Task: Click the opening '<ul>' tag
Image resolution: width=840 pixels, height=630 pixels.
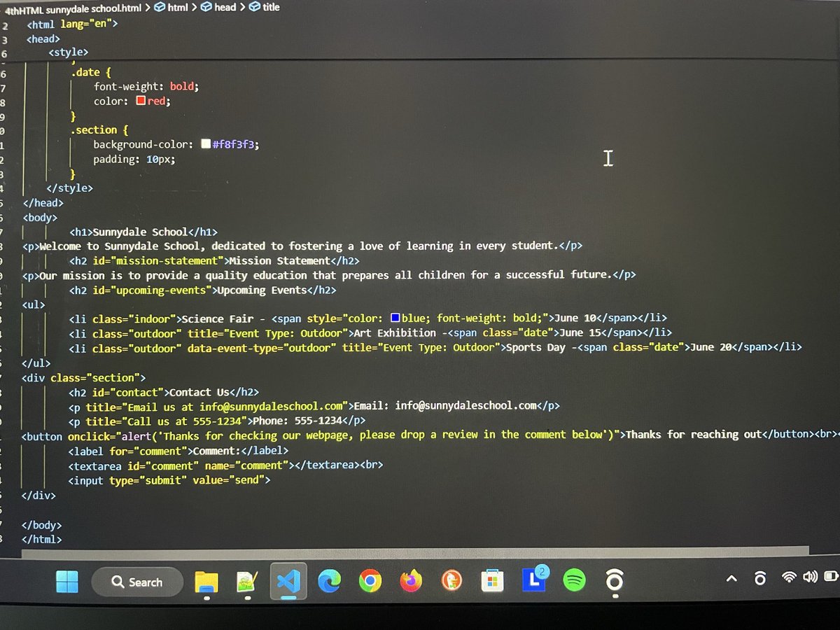Action: pyautogui.click(x=34, y=304)
